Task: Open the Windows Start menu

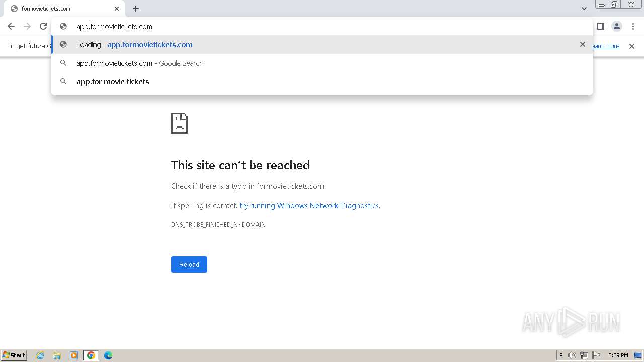Action: tap(14, 355)
